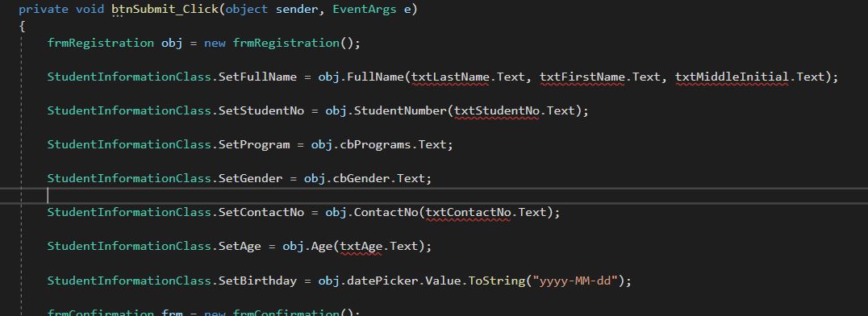The image size is (868, 316).
Task: Click the EventArgs type name
Action: pyautogui.click(x=365, y=10)
